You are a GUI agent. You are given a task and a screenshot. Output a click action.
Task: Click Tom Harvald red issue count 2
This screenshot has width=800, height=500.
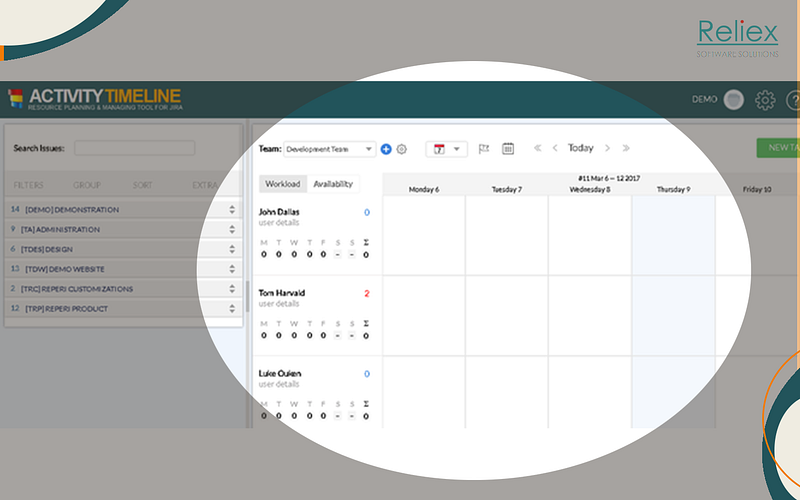[367, 293]
